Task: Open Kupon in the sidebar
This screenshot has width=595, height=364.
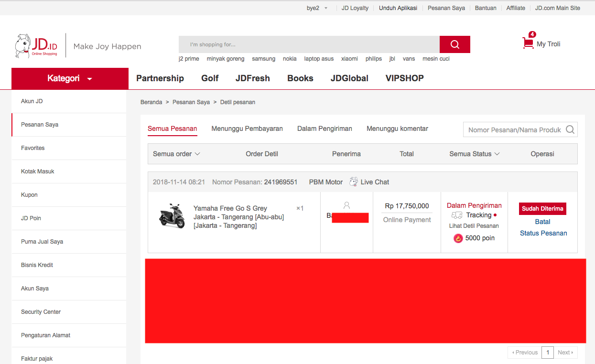Action: click(x=69, y=195)
